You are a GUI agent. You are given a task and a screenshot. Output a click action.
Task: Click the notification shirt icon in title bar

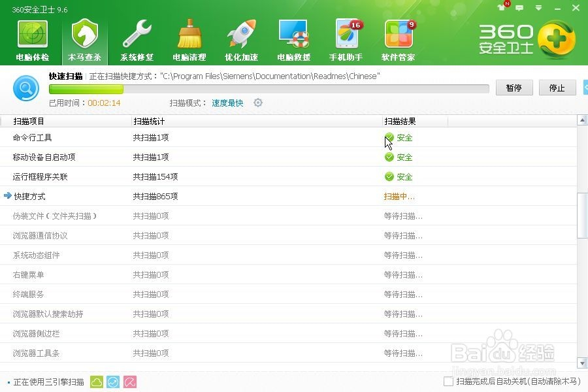pyautogui.click(x=502, y=7)
